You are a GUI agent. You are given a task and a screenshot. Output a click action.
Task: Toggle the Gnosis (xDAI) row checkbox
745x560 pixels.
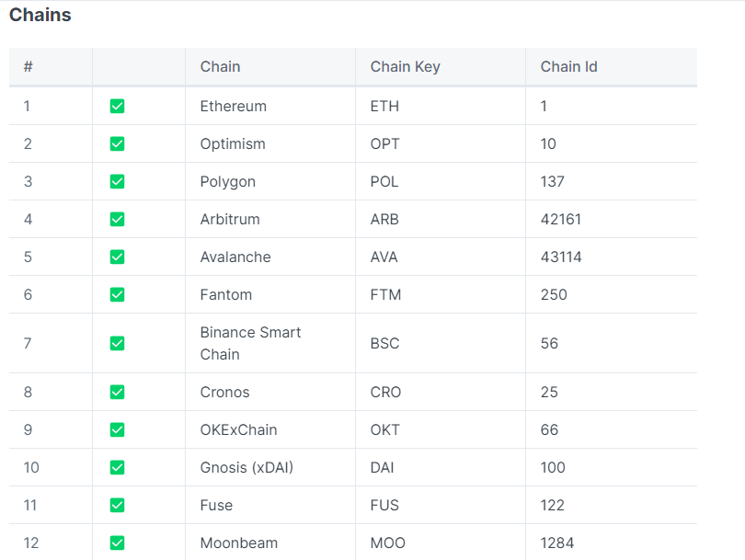point(117,468)
